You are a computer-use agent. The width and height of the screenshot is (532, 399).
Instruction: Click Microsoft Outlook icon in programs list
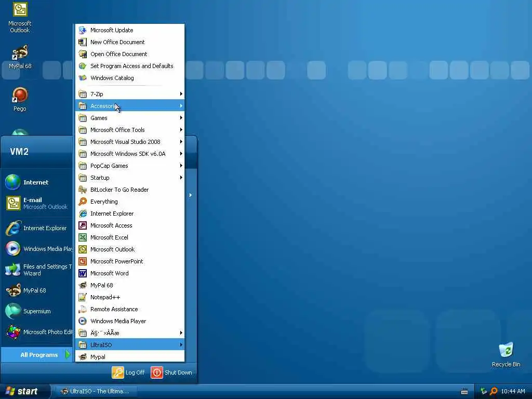[83, 249]
